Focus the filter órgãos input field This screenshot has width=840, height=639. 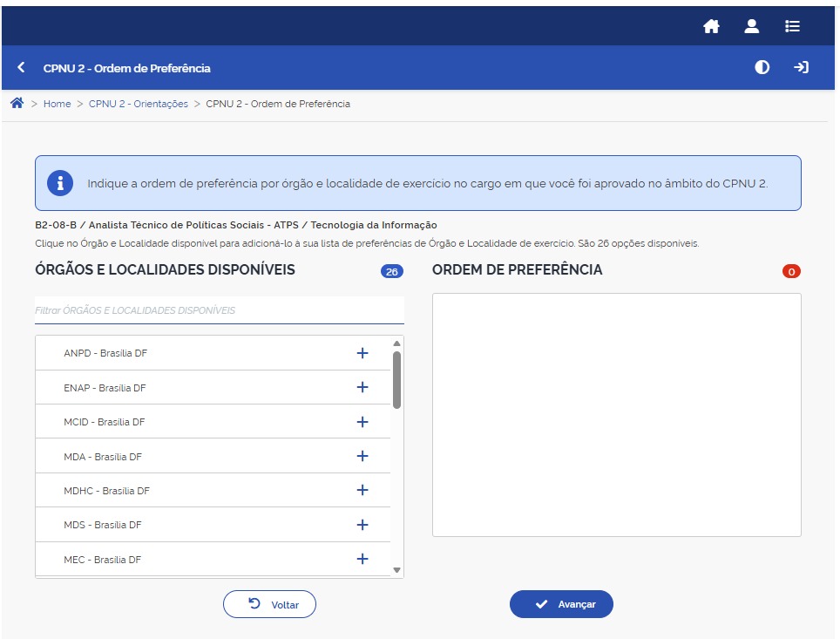219,310
